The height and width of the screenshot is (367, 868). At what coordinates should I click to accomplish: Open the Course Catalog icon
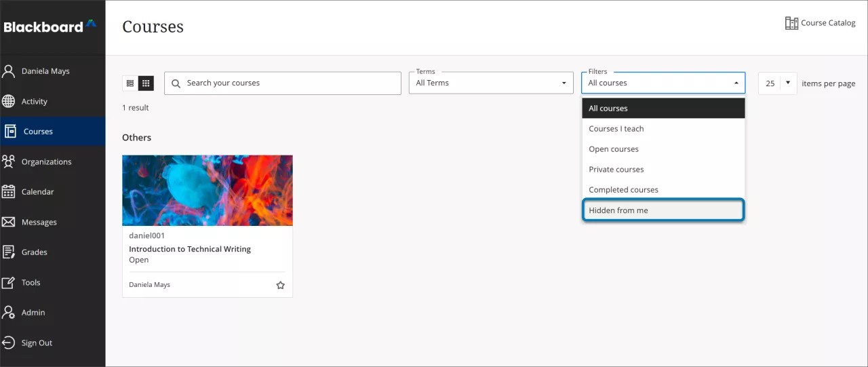(x=791, y=23)
